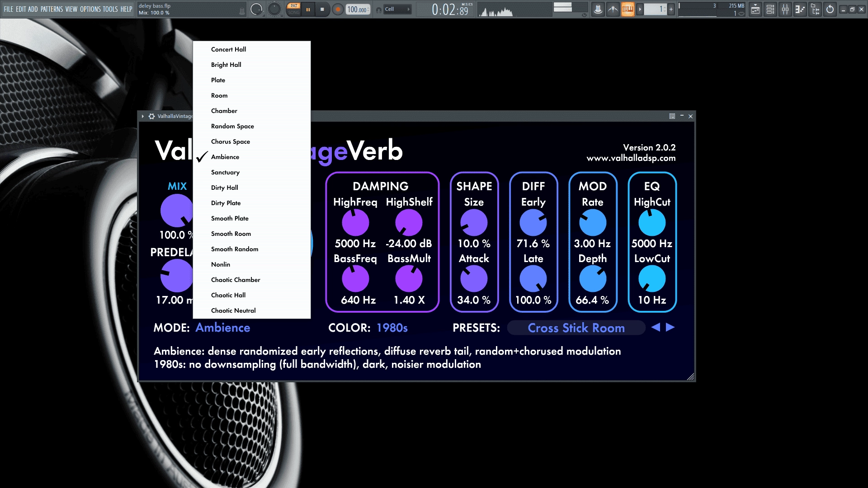Click the stop button in transport
This screenshot has width=868, height=488.
coord(322,9)
